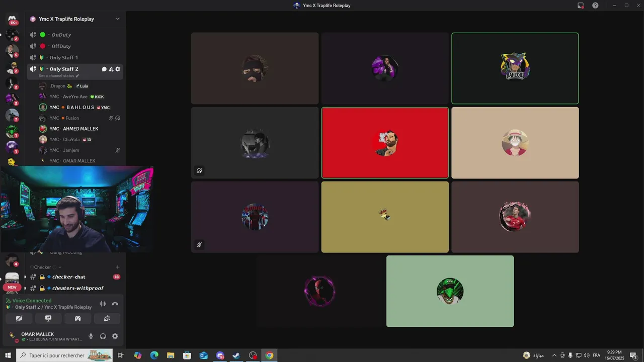Expand Ymc X Traplife Roleplay server menu
This screenshot has width=644, height=362.
tap(75, 19)
